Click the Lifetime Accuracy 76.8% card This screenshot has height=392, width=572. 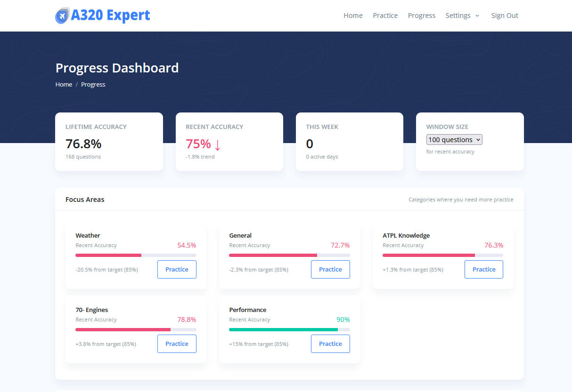[109, 142]
